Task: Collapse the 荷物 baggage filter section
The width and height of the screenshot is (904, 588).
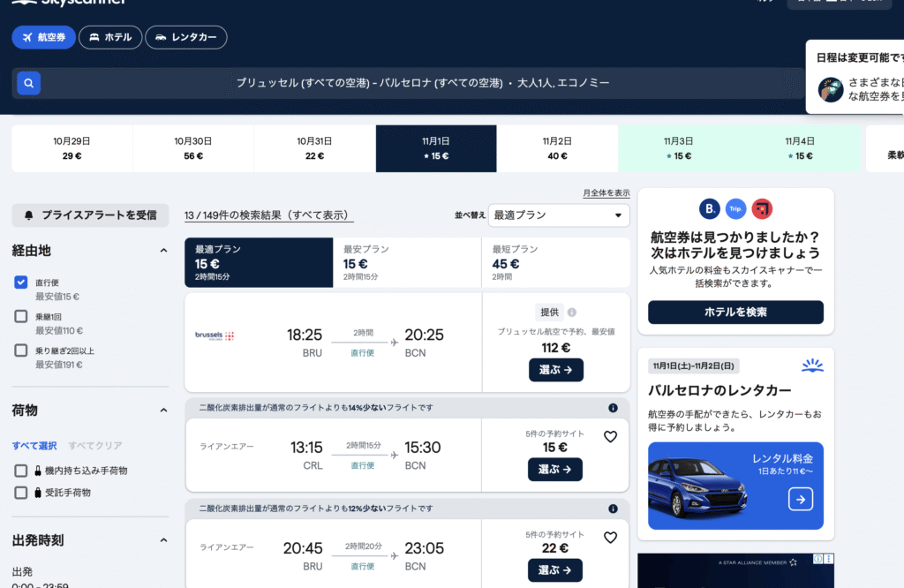Action: [x=163, y=411]
